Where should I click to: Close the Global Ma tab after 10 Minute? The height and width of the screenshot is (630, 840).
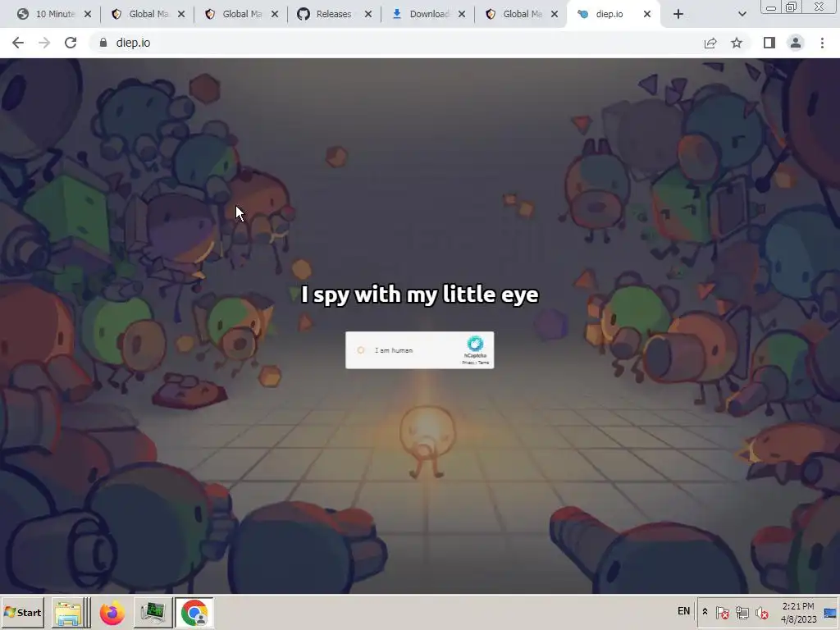[181, 14]
